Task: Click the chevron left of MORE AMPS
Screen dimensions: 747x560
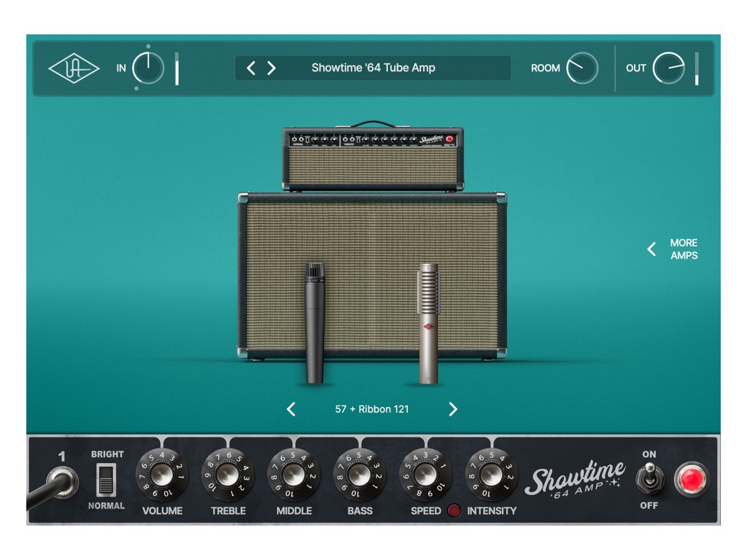Action: 651,249
